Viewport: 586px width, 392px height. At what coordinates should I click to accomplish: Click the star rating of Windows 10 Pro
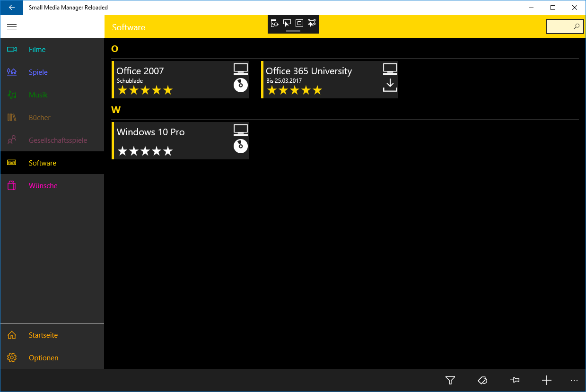tap(145, 151)
